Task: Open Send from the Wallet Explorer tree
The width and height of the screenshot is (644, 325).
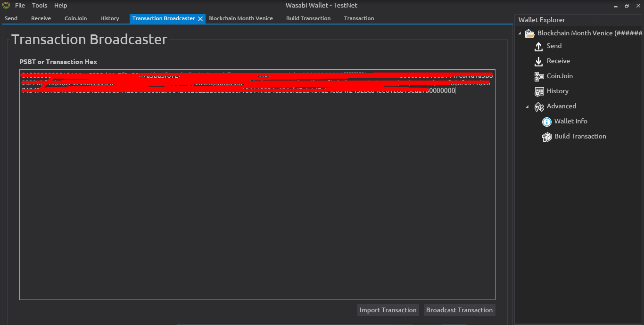Action: pos(554,46)
